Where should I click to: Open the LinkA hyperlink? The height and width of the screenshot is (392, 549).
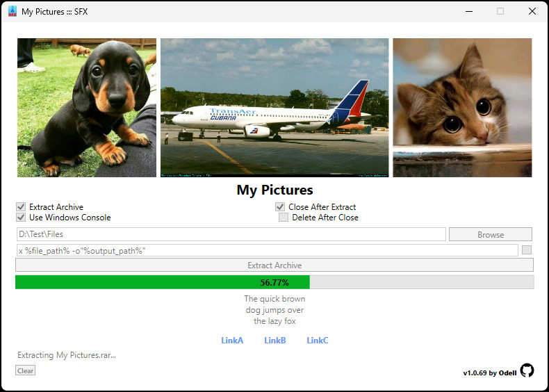(x=232, y=341)
